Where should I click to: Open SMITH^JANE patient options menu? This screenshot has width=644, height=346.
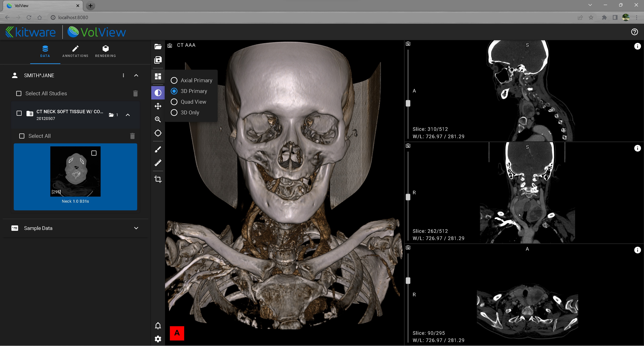coord(123,75)
